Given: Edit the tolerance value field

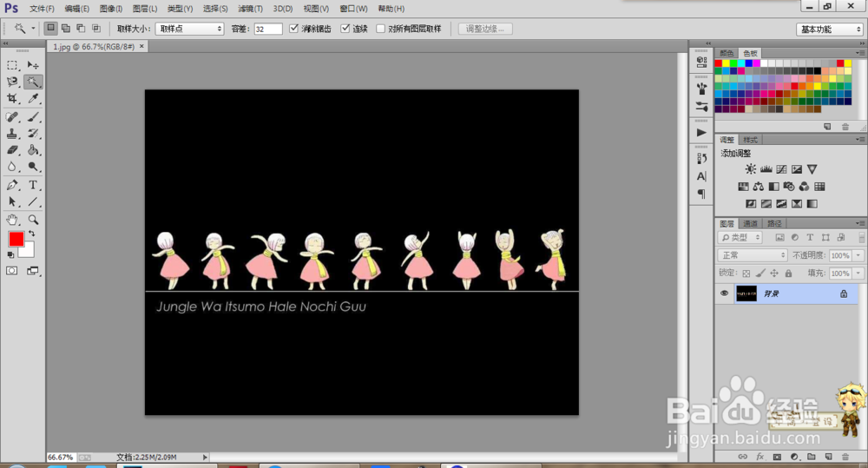Looking at the screenshot, I should pyautogui.click(x=268, y=29).
